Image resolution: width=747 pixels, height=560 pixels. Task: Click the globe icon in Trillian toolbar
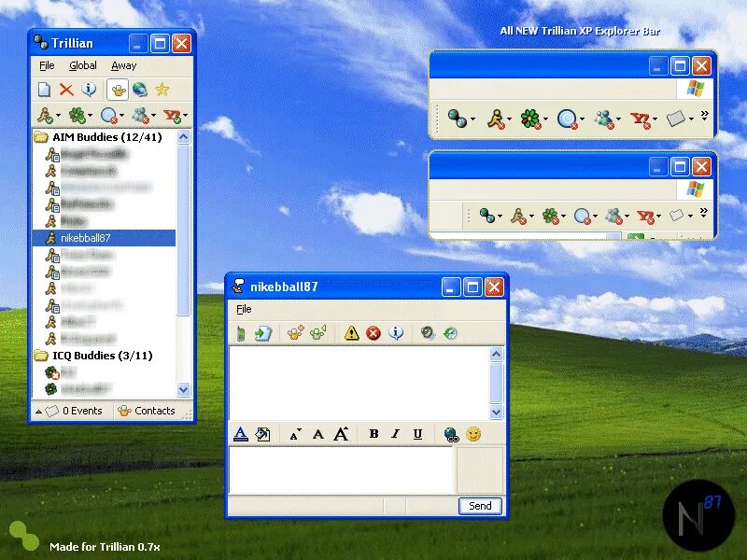click(x=139, y=90)
